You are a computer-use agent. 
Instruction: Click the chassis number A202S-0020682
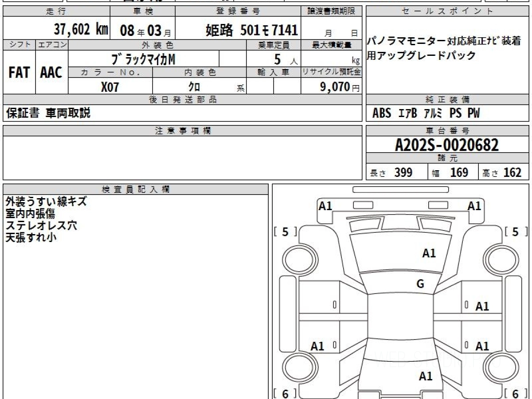point(447,145)
